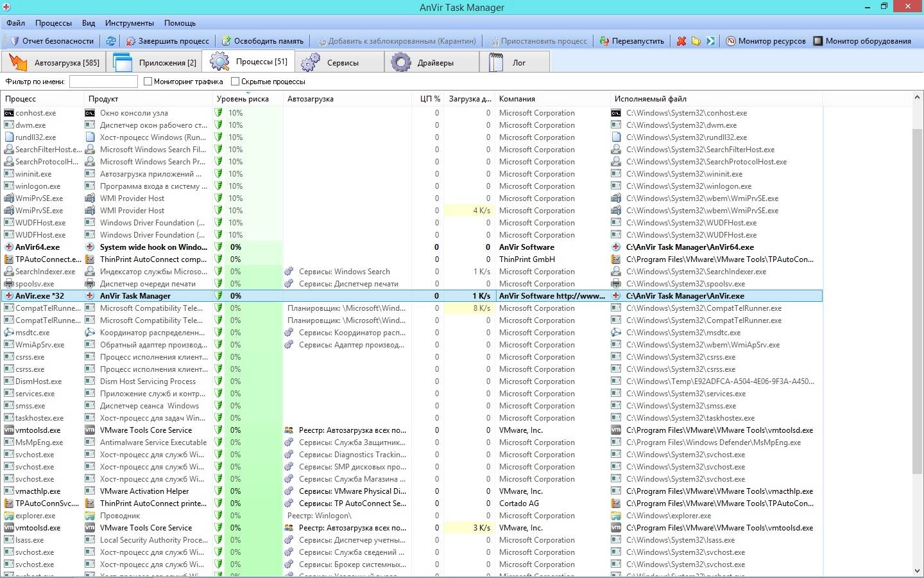
Task: Select the services.exe process row
Action: point(411,394)
